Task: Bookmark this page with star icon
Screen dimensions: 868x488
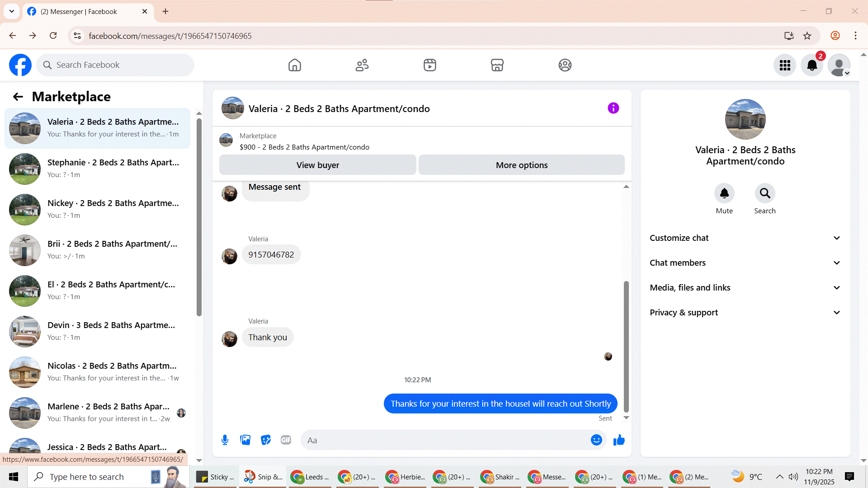Action: pyautogui.click(x=807, y=36)
